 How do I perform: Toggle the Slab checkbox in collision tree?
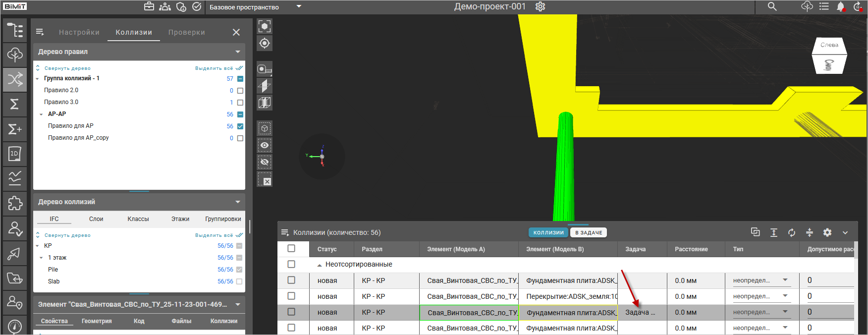239,281
